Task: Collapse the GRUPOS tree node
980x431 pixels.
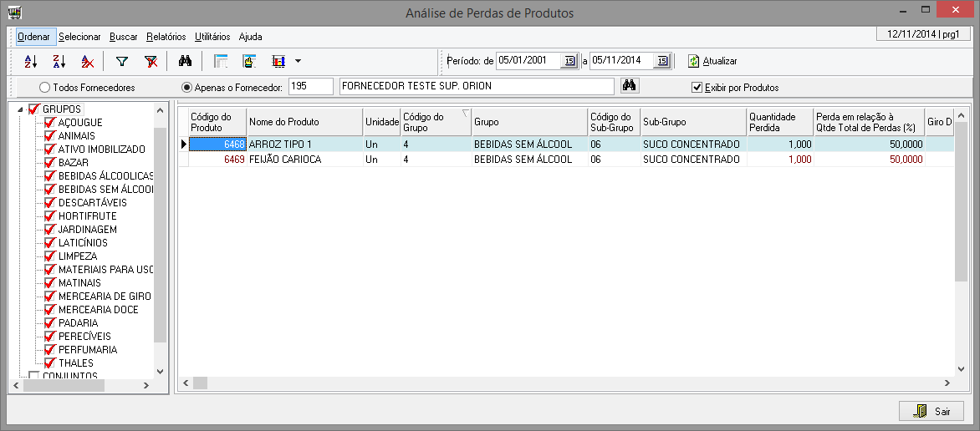Action: (20, 109)
